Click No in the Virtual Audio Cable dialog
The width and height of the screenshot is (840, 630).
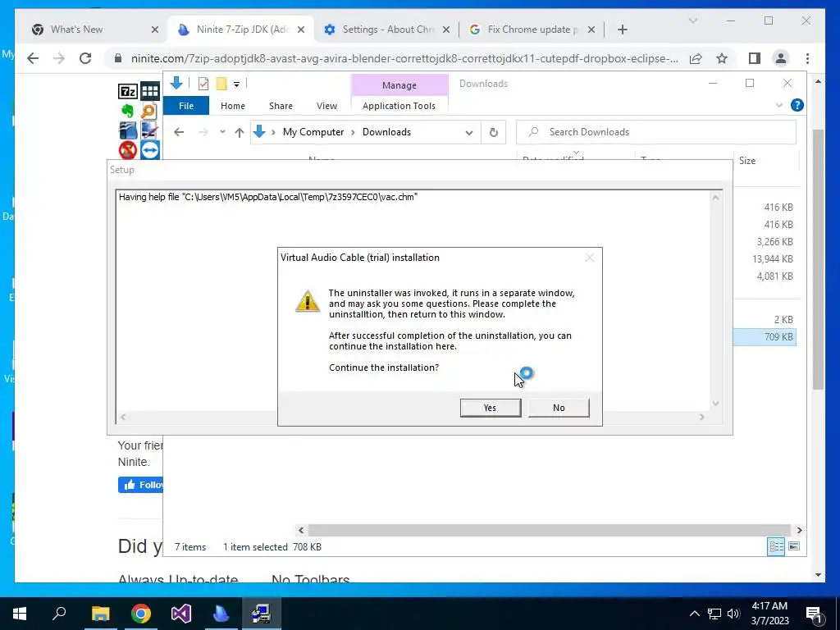pyautogui.click(x=558, y=408)
